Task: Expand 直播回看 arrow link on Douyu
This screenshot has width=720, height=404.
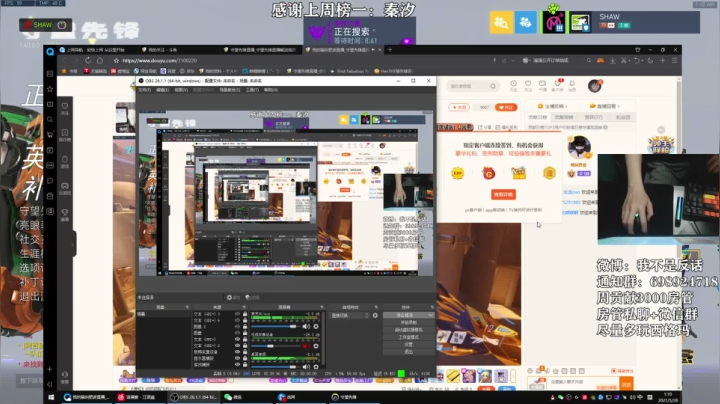Action: (x=618, y=106)
